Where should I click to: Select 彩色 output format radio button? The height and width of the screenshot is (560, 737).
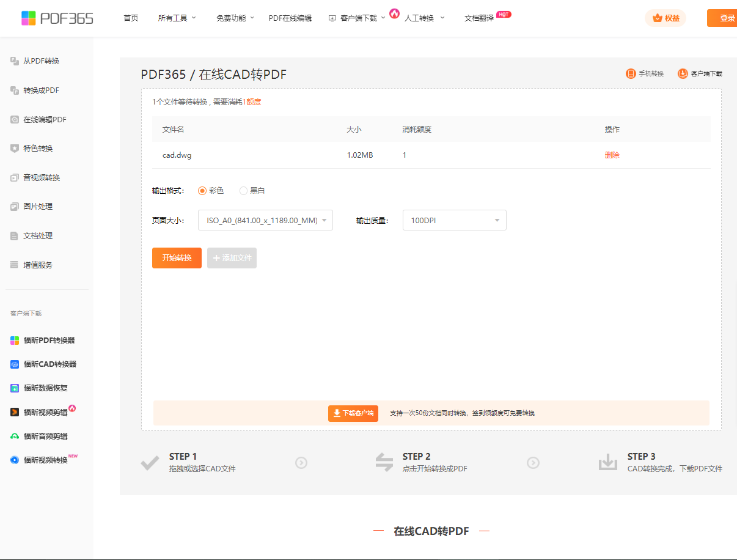(x=202, y=191)
